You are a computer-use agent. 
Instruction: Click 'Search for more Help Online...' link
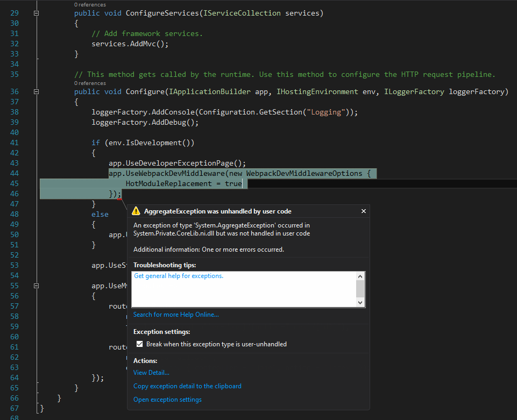point(176,315)
